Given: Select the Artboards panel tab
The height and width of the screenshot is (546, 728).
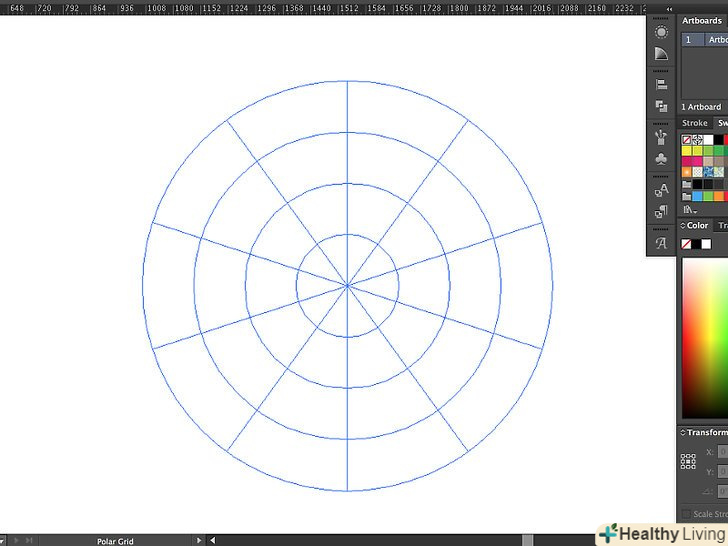Looking at the screenshot, I should coord(702,20).
